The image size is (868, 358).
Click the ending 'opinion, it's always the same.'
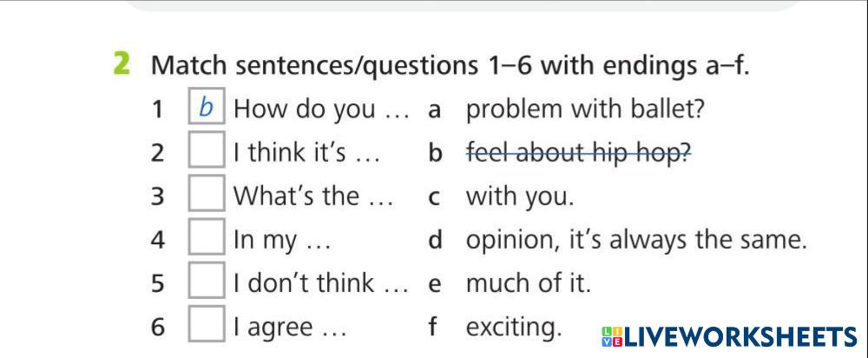pos(636,241)
